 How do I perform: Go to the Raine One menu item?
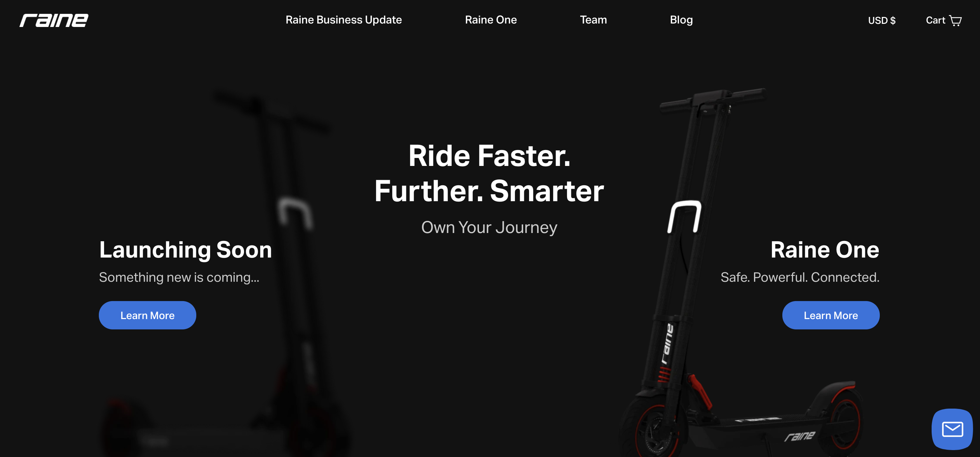[491, 20]
